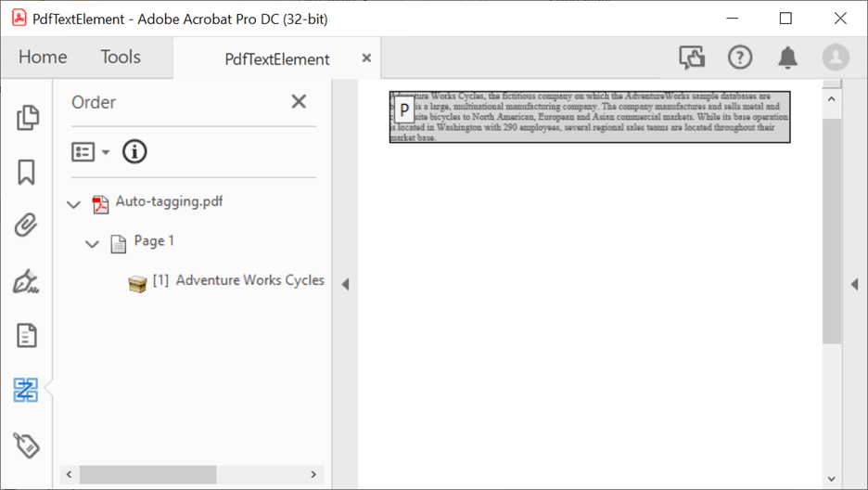This screenshot has width=868, height=490.
Task: Open the Bookmarks panel
Action: (x=27, y=172)
